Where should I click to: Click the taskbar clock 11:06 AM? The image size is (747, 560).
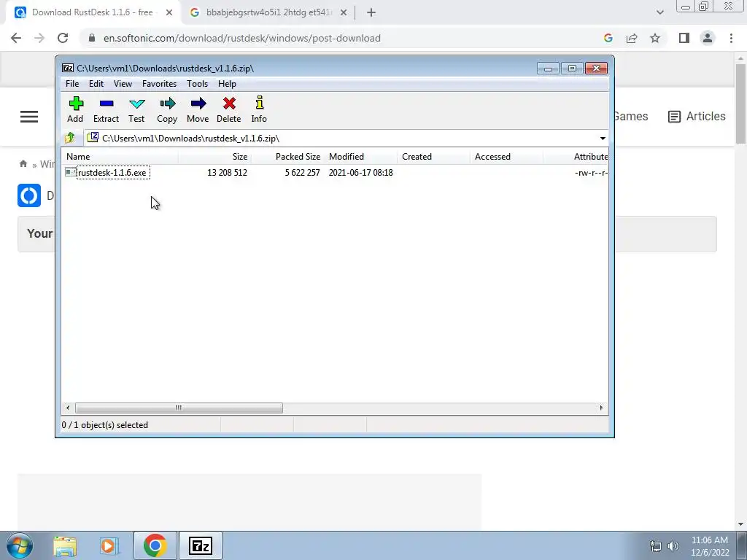710,540
